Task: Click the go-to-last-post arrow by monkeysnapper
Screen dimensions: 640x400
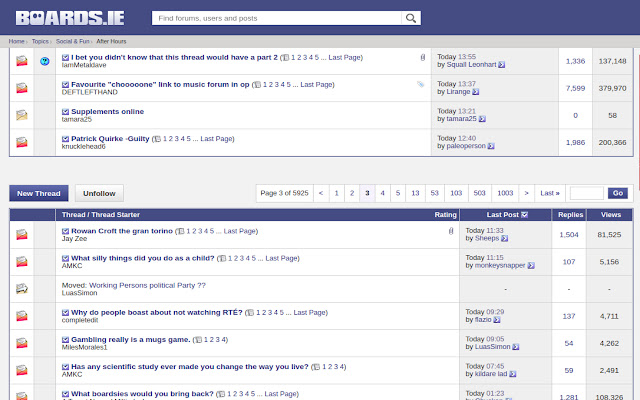Action: pos(531,265)
